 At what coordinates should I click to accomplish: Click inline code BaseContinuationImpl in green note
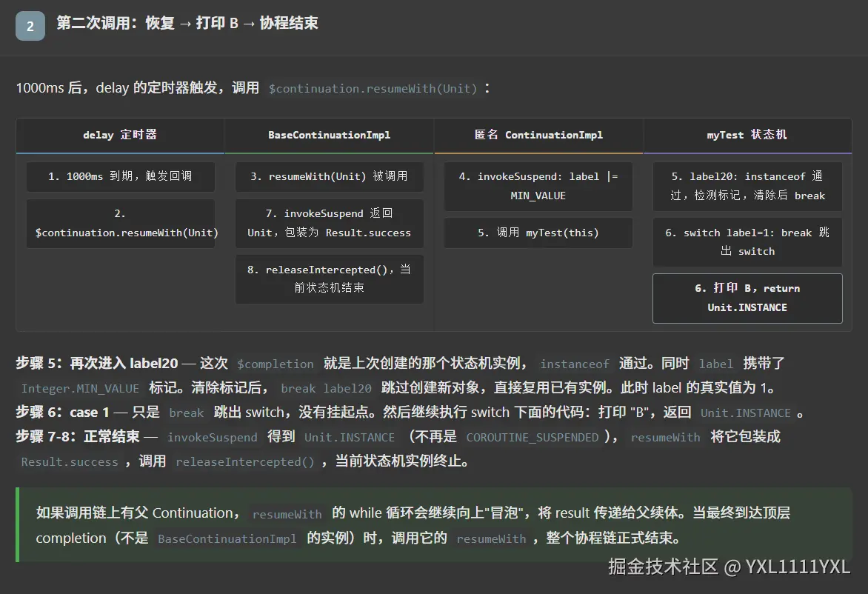pos(227,538)
